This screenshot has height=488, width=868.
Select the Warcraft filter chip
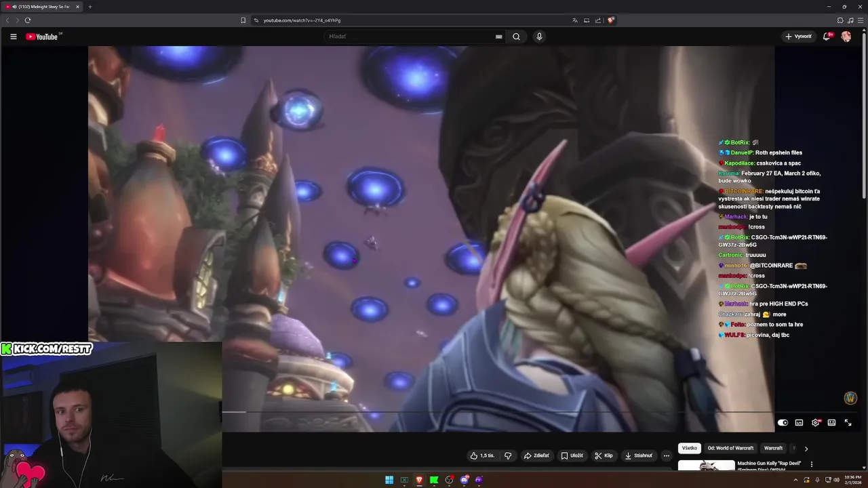(773, 448)
